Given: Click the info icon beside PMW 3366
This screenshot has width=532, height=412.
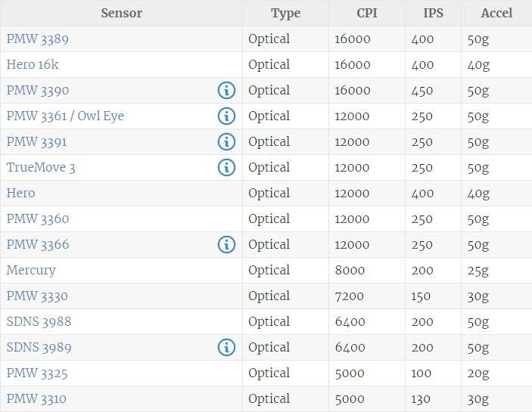Looking at the screenshot, I should pyautogui.click(x=226, y=245).
